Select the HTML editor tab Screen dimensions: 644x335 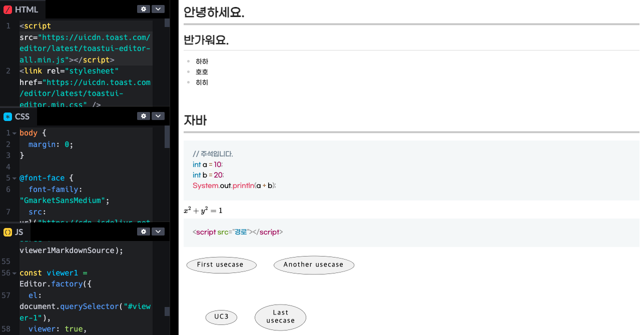click(23, 9)
